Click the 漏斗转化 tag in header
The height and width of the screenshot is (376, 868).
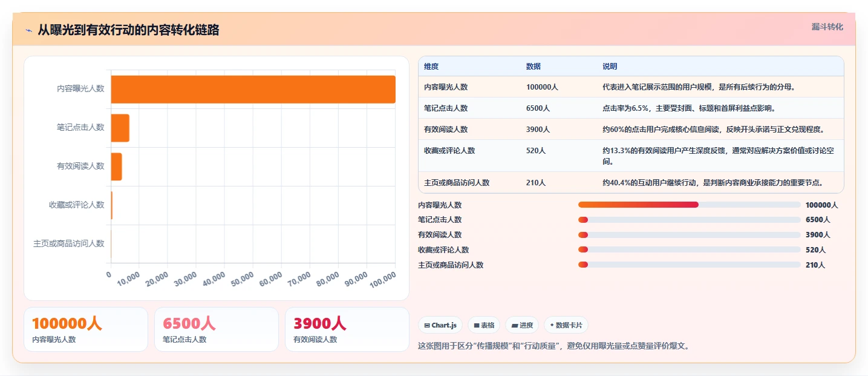point(827,27)
